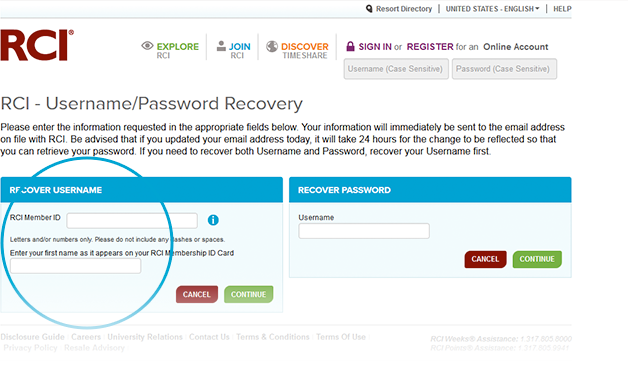The image size is (628, 366).
Task: Click the Discover Timeshare globe icon
Action: [272, 46]
